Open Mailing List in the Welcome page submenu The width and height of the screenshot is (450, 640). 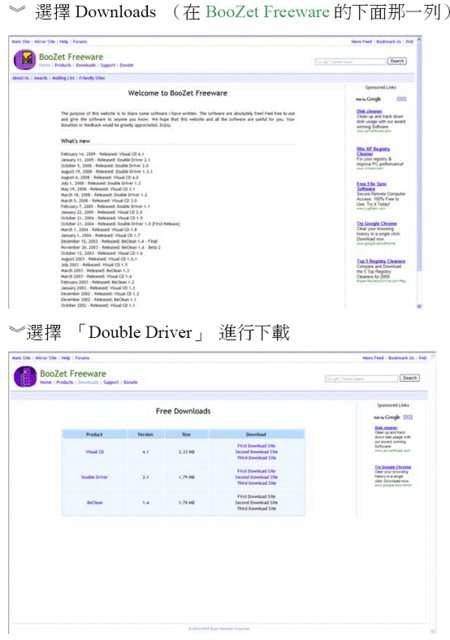tap(63, 78)
